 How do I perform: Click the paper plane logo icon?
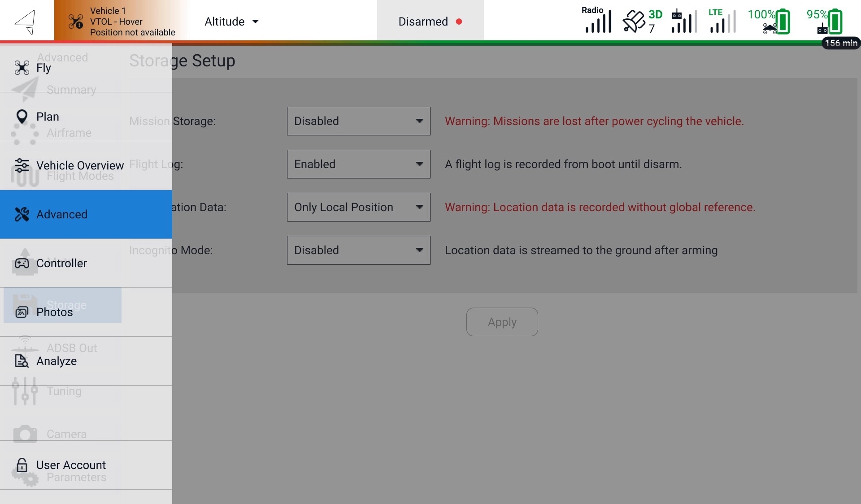(26, 21)
